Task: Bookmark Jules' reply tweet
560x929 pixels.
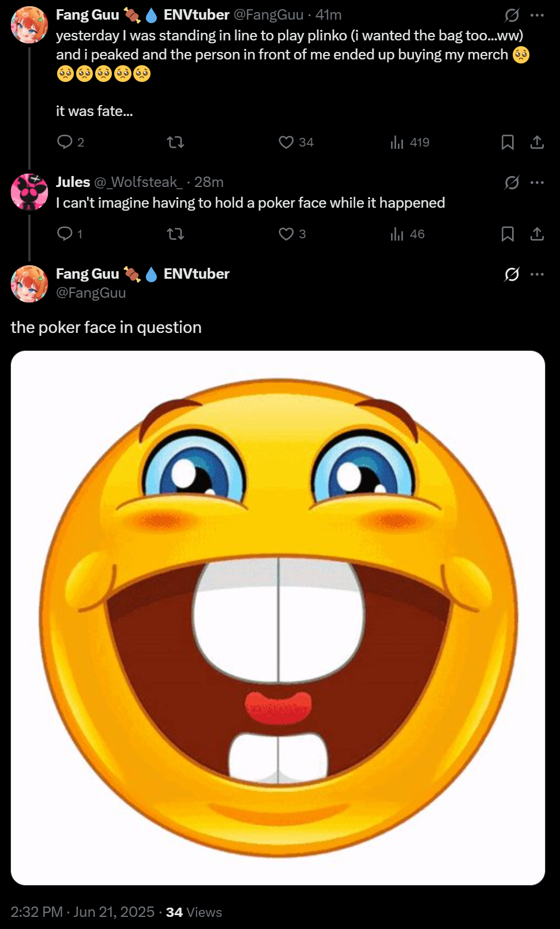Action: 508,234
